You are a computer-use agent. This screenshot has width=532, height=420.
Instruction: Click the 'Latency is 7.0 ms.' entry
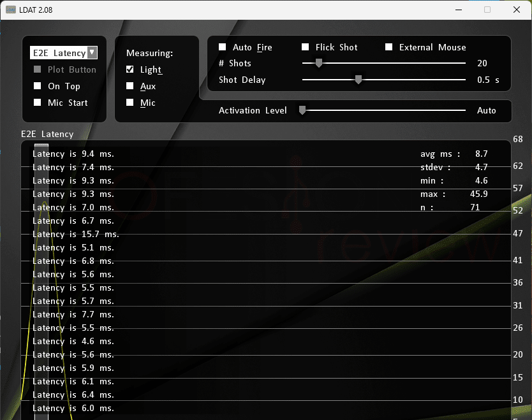tap(73, 208)
